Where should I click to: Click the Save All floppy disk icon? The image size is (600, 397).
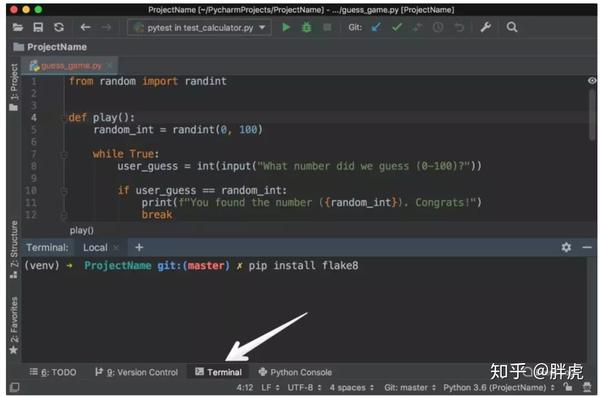coord(38,27)
